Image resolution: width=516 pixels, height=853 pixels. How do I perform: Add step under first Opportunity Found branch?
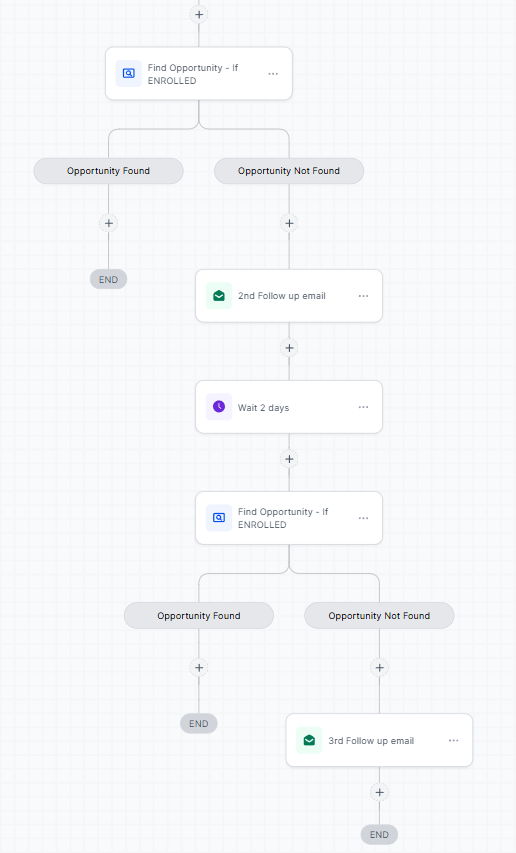tap(109, 223)
